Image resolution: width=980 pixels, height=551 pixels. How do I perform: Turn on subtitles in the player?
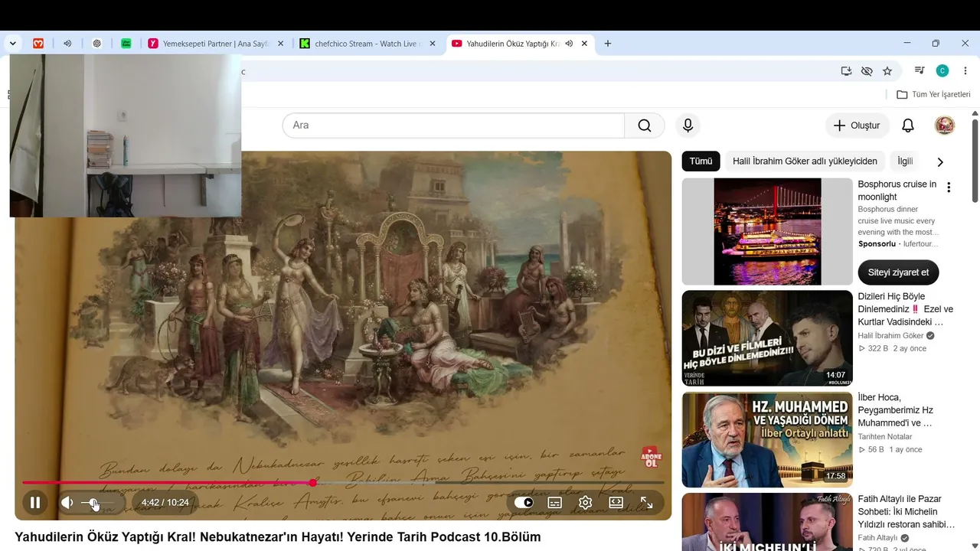pyautogui.click(x=555, y=503)
